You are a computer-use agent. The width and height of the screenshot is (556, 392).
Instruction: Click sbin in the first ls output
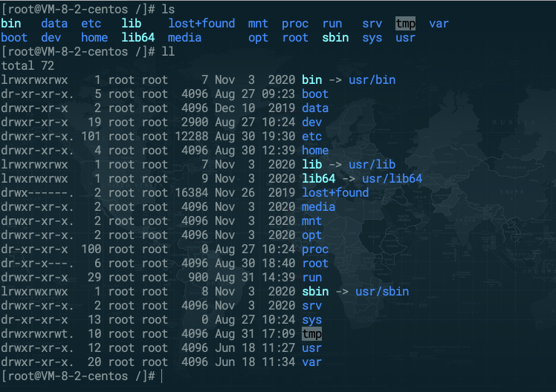335,37
